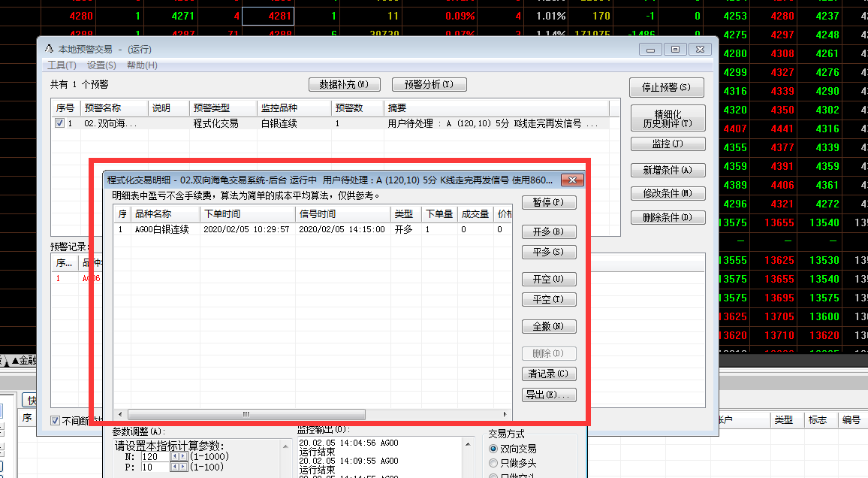Click 信号时间 column header in detail table

coord(342,213)
